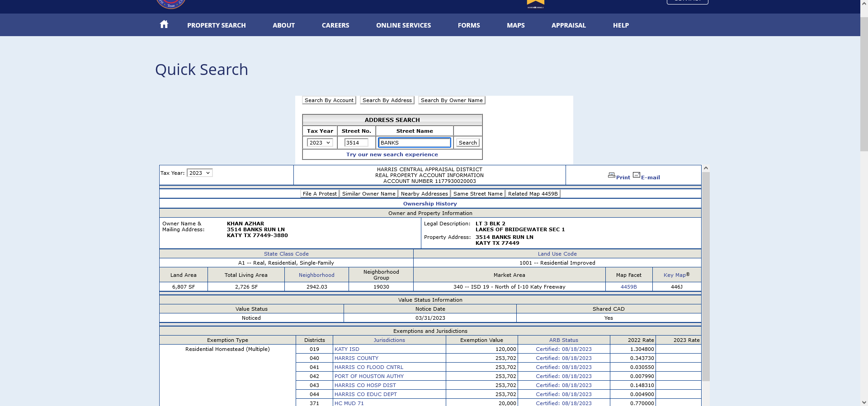
Task: Click land area value 6,807 SF
Action: (184, 287)
